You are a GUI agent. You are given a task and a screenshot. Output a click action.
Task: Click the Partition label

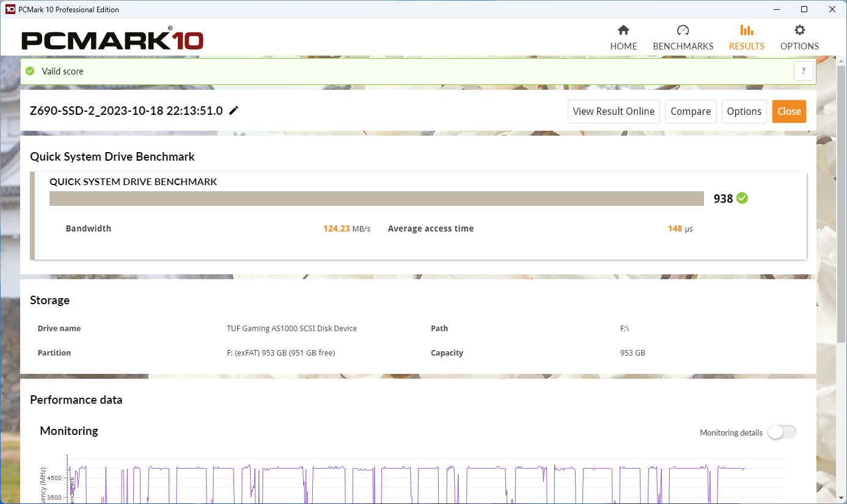pyautogui.click(x=54, y=353)
